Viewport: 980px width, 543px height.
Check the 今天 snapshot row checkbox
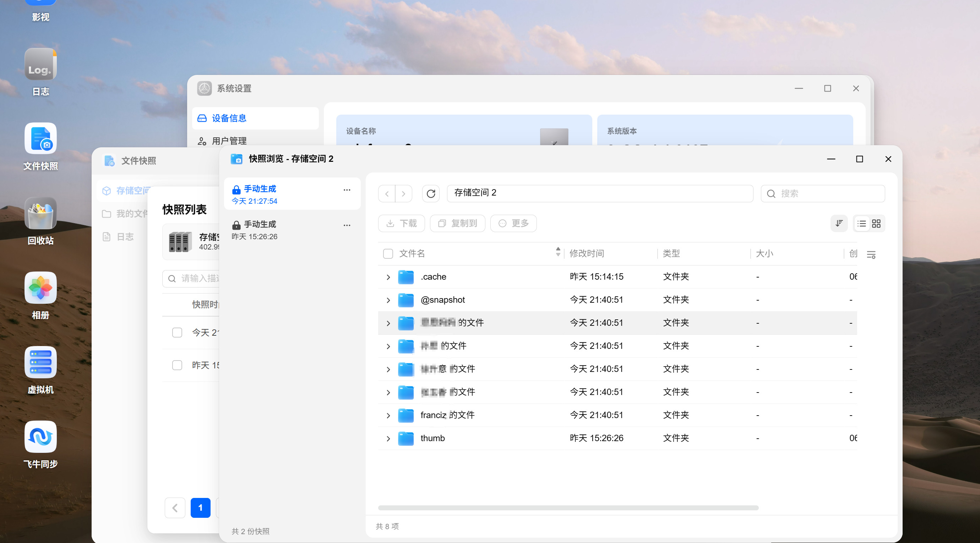(177, 333)
